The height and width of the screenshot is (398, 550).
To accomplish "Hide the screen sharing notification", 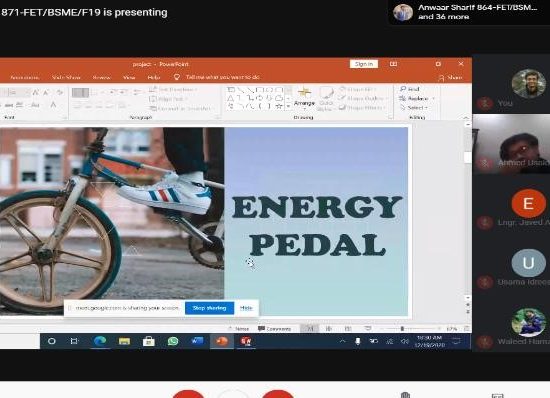I will coord(246,308).
